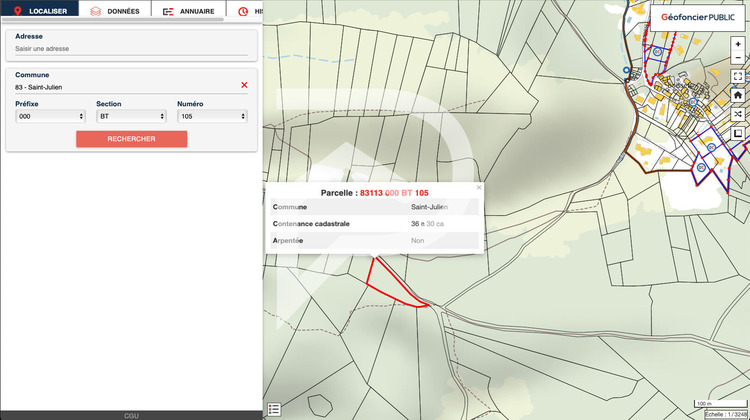Open the Numéro dropdown showing 105
Image resolution: width=750 pixels, height=420 pixels.
coord(212,116)
